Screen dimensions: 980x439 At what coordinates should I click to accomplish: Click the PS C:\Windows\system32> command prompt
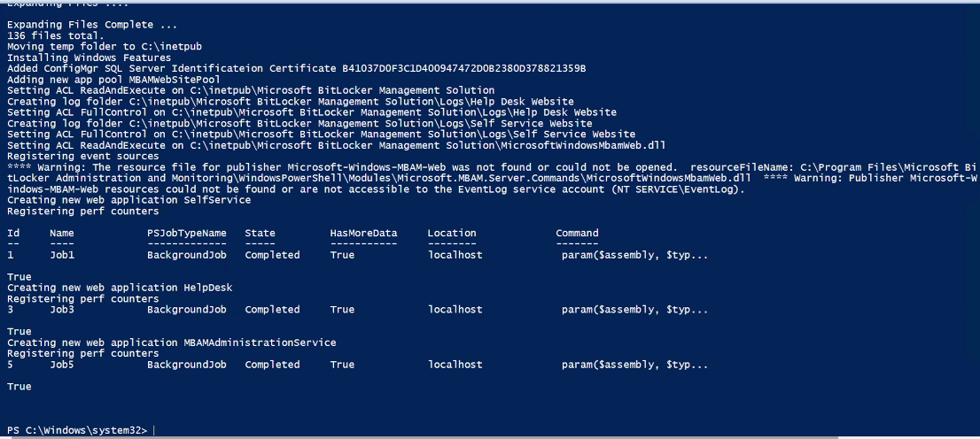[x=77, y=430]
